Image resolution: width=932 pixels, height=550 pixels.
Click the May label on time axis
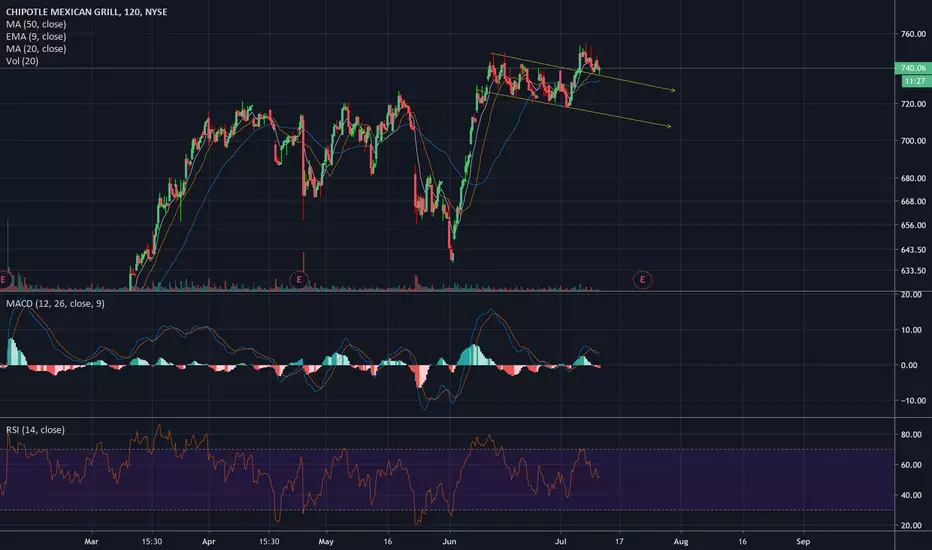(x=326, y=542)
